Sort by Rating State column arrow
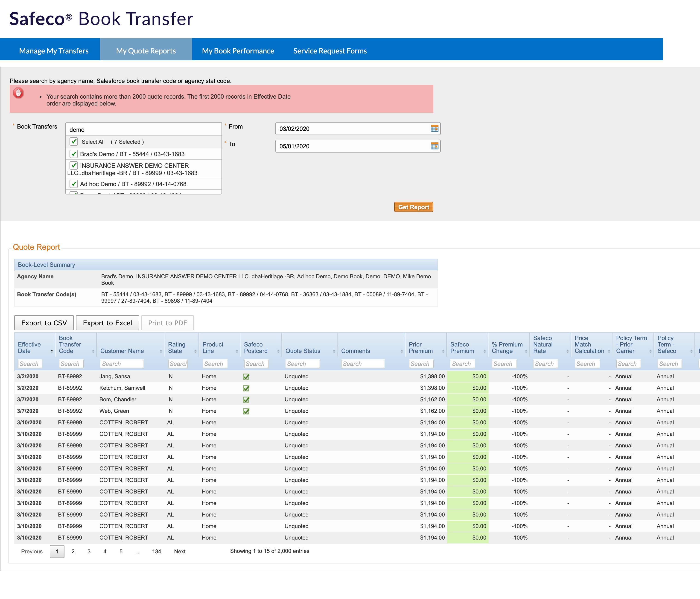 pyautogui.click(x=195, y=352)
